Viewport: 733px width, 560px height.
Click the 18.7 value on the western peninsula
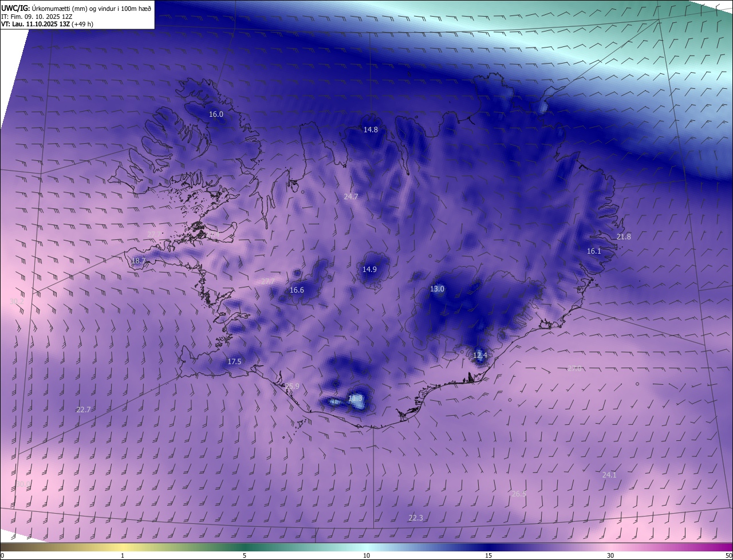(x=139, y=261)
